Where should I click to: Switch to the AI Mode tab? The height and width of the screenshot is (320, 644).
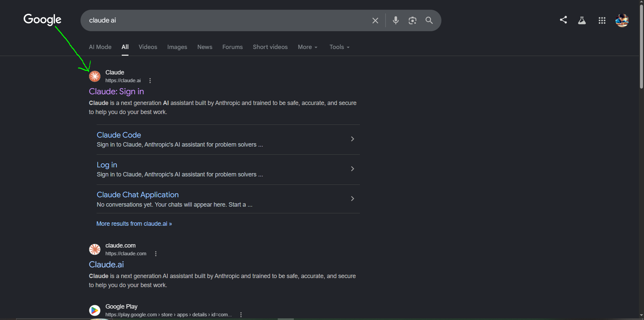100,47
